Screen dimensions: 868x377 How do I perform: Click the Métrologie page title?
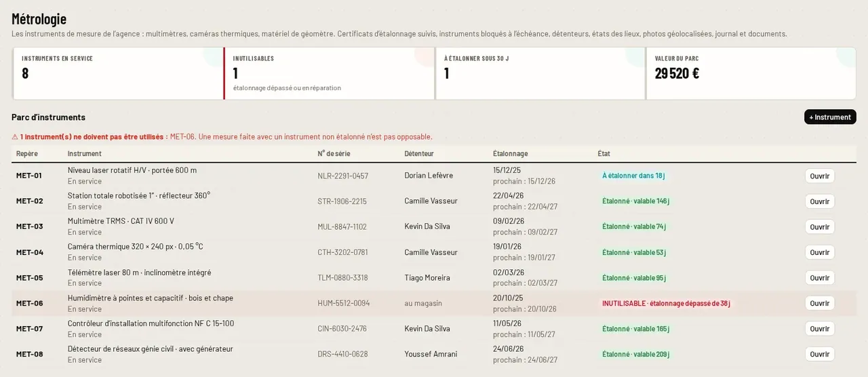coord(39,19)
